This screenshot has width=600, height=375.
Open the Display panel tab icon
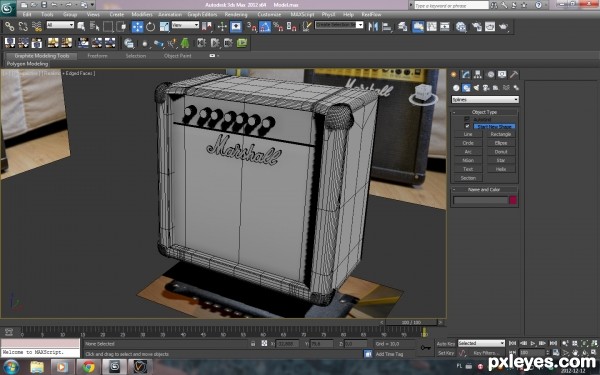(502, 74)
